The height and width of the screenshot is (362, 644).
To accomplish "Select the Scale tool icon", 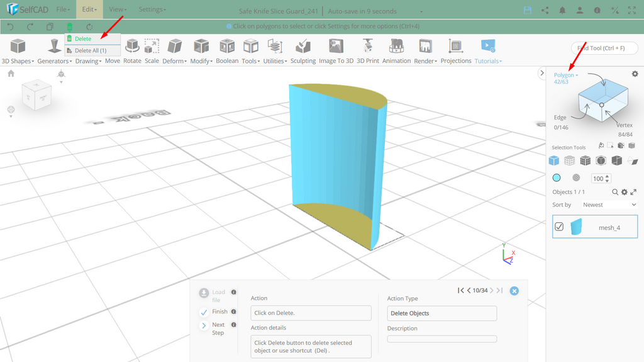I will pos(152,46).
